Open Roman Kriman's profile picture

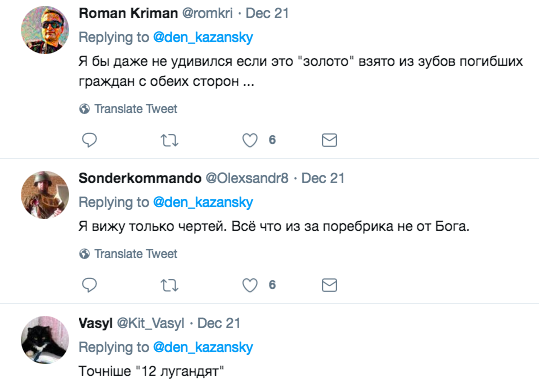pyautogui.click(x=45, y=30)
